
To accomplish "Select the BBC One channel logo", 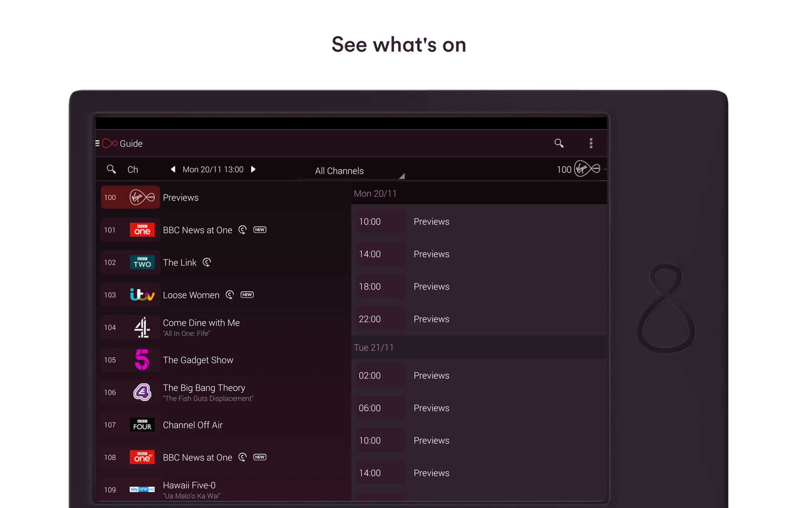I will [x=142, y=230].
